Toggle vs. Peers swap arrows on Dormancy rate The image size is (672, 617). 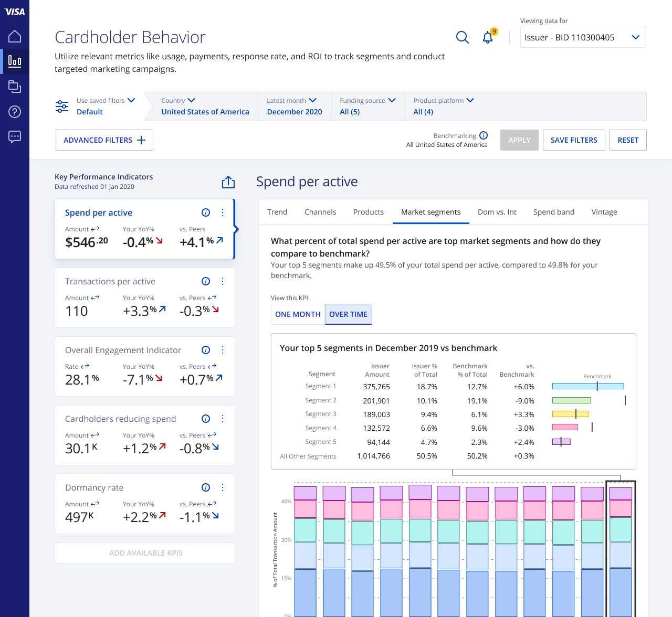[212, 504]
